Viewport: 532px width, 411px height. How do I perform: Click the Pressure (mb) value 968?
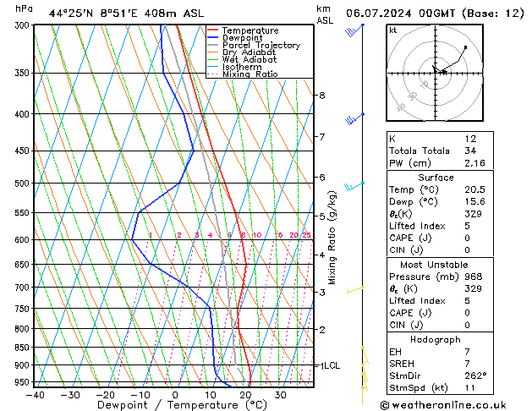pos(473,277)
